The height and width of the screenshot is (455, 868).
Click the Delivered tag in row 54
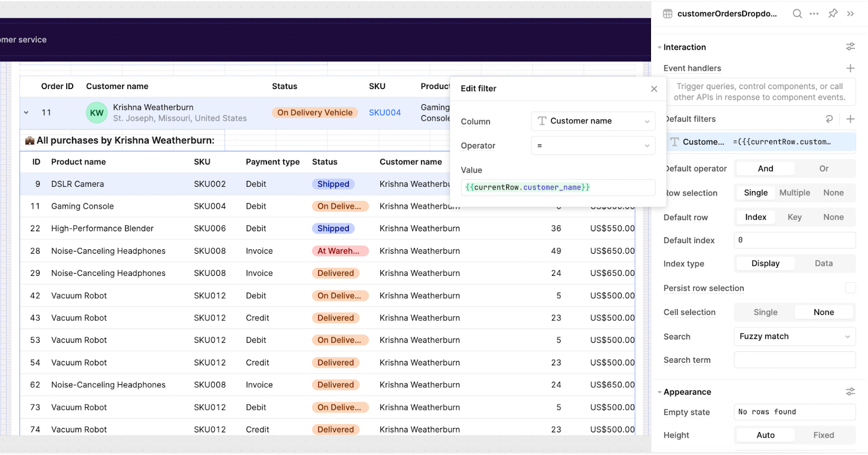(336, 363)
